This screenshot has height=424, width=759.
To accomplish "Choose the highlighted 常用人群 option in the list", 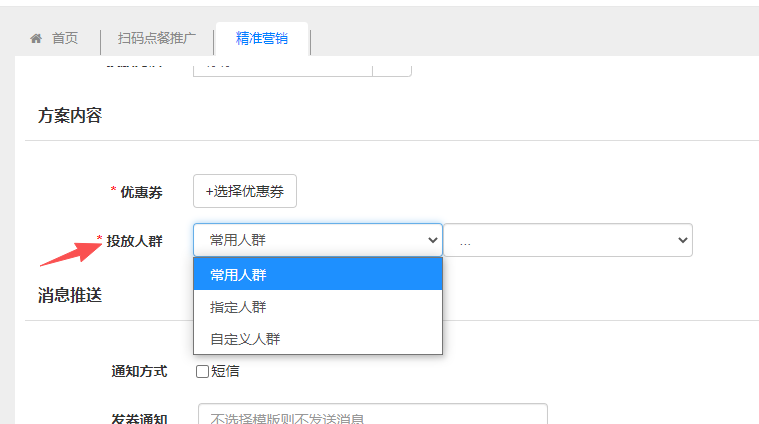I will click(317, 274).
